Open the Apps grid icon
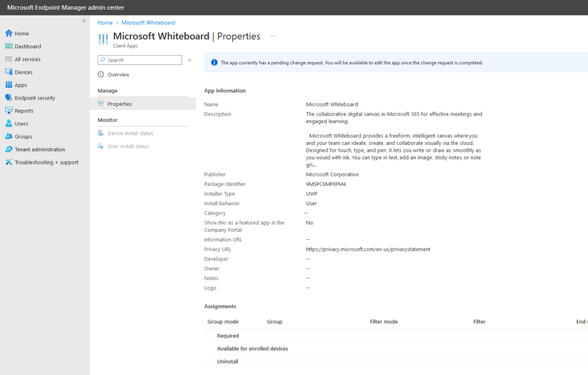Screen dimensions: 588x375 (9, 85)
